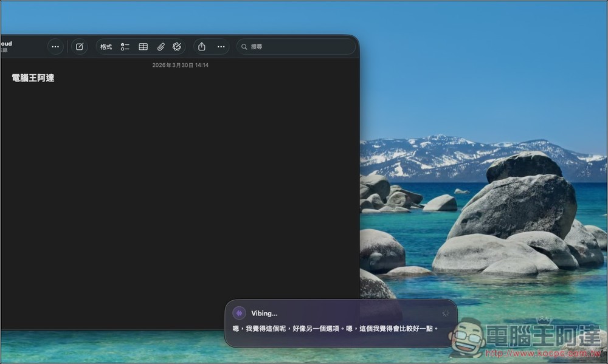The height and width of the screenshot is (364, 608).
Task: Open Apple Intelligence Writing Tools icon
Action: click(177, 46)
